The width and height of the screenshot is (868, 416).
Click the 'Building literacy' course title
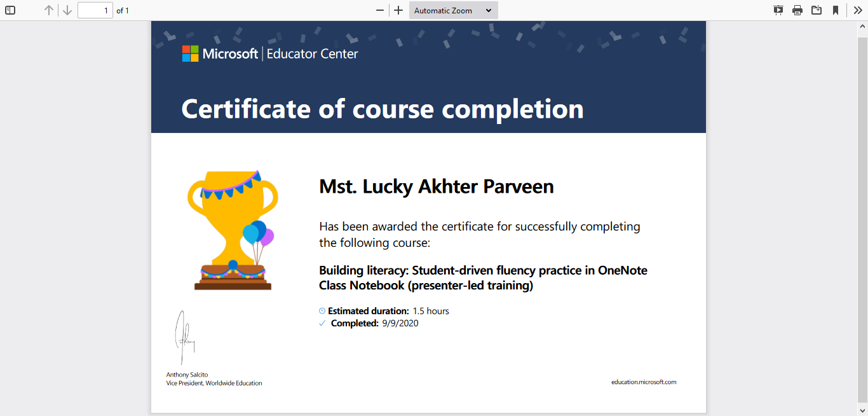coord(483,278)
